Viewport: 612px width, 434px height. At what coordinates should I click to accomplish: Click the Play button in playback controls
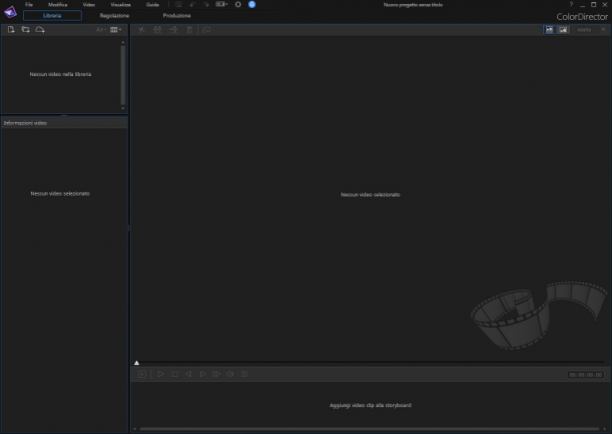160,374
